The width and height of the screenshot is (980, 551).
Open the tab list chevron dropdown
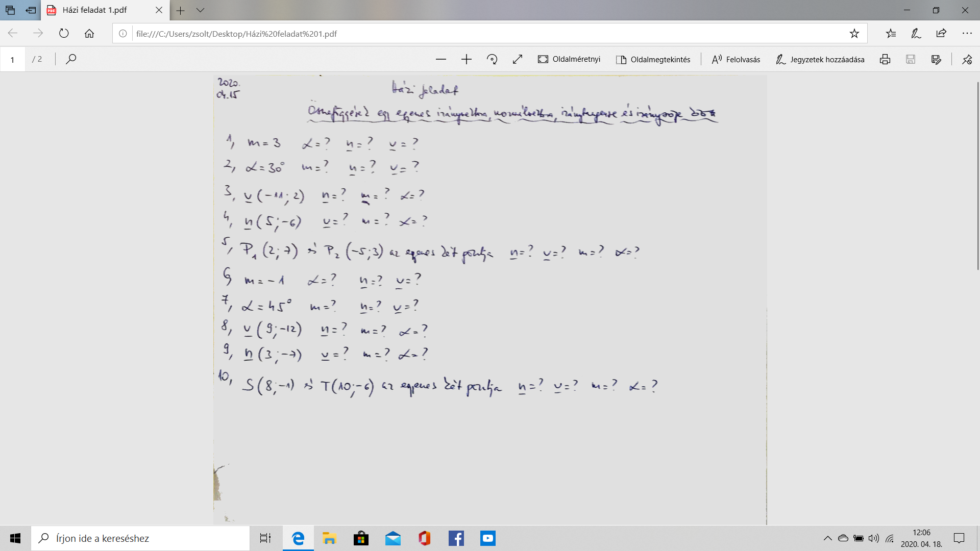tap(200, 10)
